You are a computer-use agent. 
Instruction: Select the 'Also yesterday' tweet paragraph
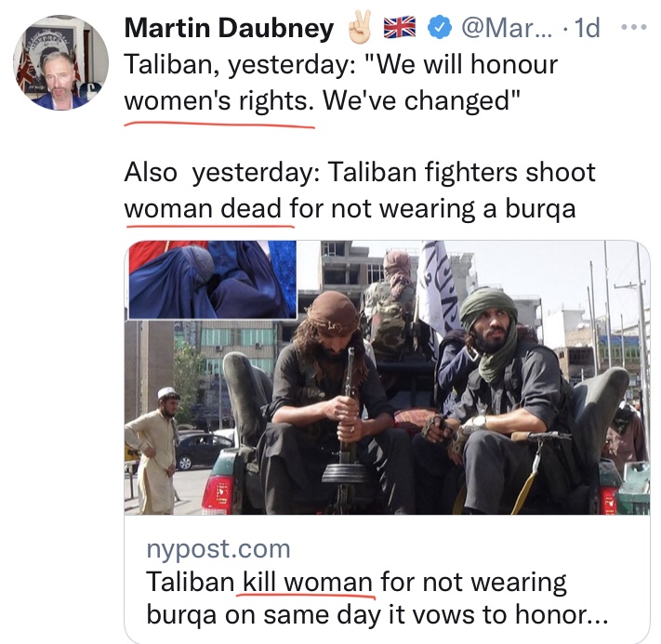click(x=360, y=191)
